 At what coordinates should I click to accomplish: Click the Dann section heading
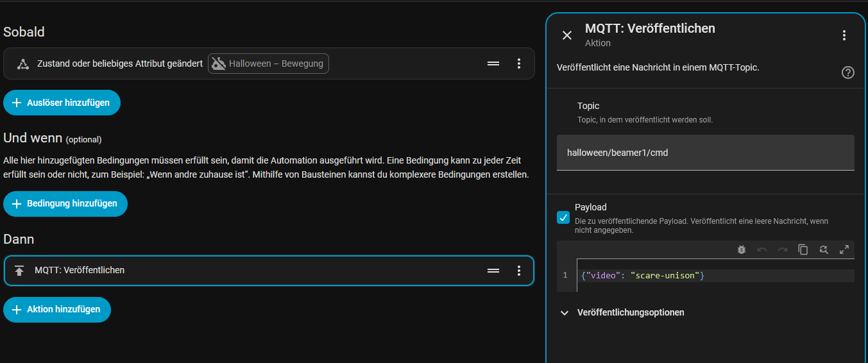click(19, 239)
